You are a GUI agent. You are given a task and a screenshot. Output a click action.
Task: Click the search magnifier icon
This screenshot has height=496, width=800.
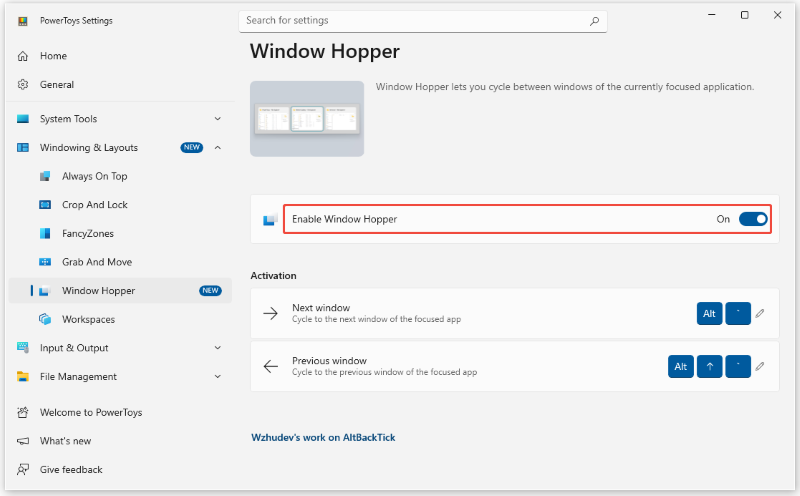tap(594, 21)
